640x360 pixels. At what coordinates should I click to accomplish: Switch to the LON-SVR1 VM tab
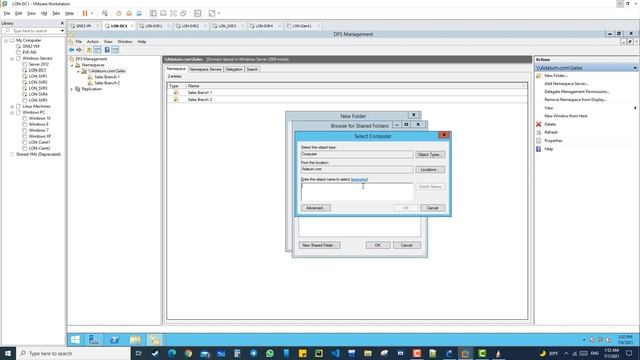coord(153,26)
